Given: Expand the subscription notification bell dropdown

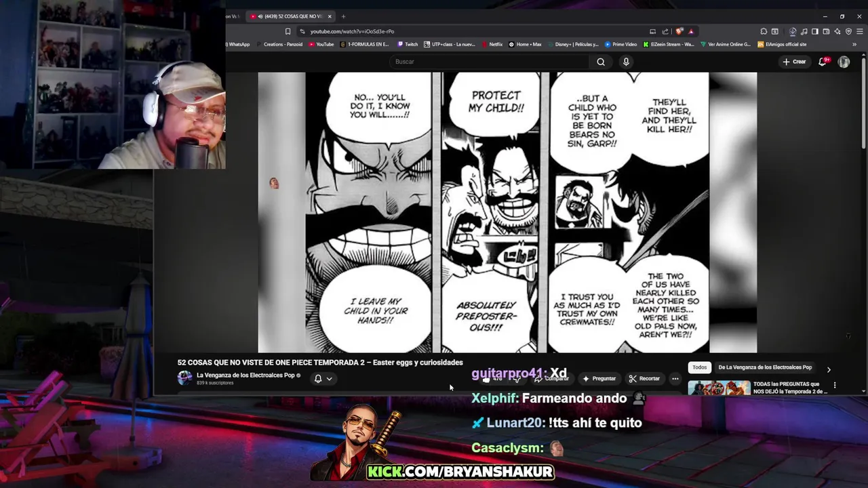Looking at the screenshot, I should (x=323, y=379).
